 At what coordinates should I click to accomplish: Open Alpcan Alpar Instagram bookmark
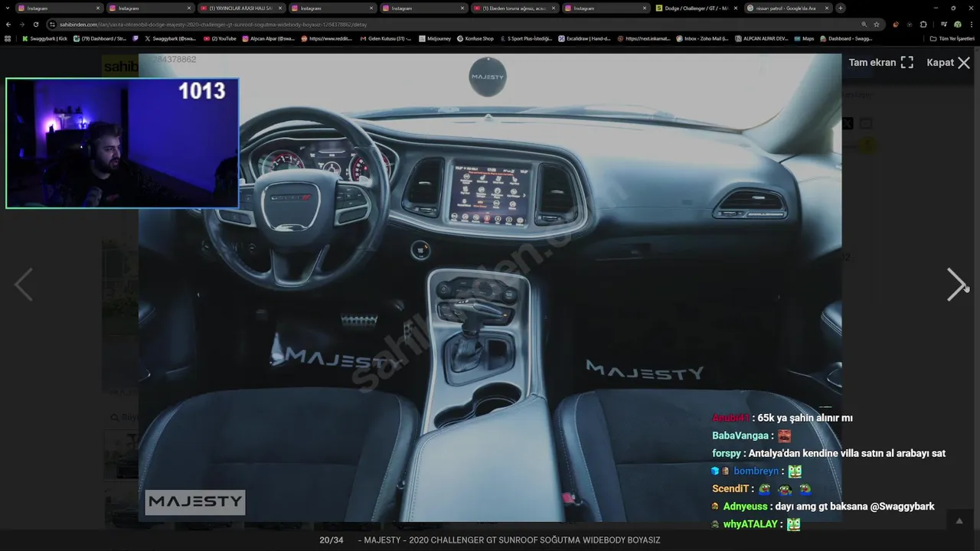269,38
